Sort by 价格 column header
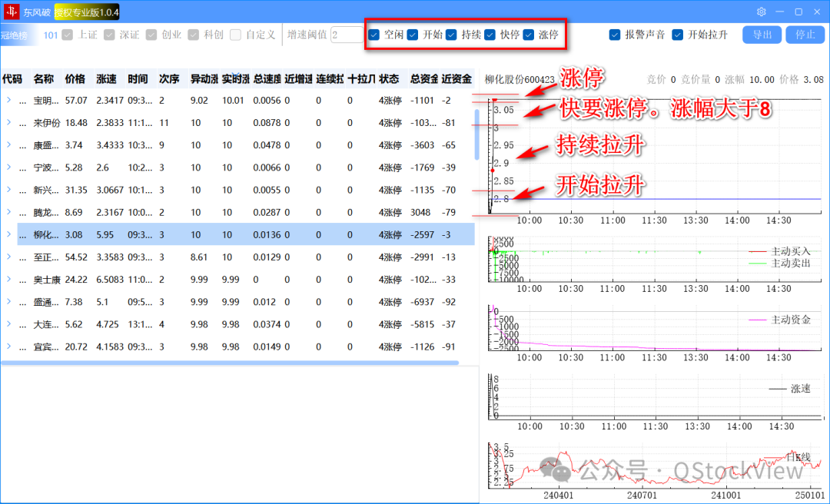Image resolution: width=830 pixels, height=504 pixels. coord(78,79)
